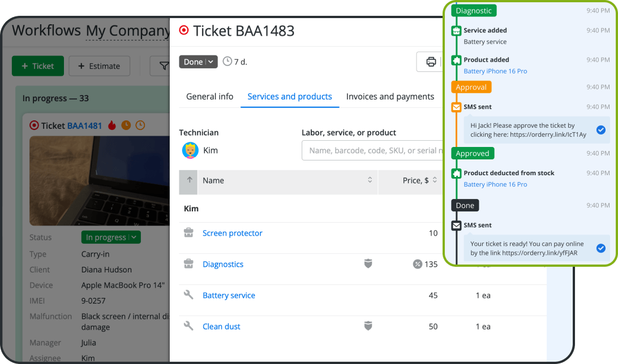Click the briefcase icon beside Screen protector
The image size is (618, 364).
coord(189,233)
